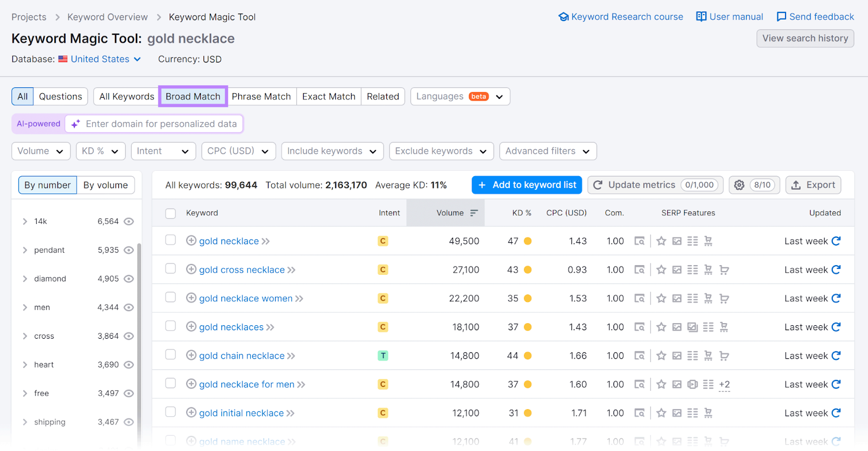The height and width of the screenshot is (451, 868).
Task: Add gold necklaces via plus circle icon
Action: pyautogui.click(x=191, y=327)
